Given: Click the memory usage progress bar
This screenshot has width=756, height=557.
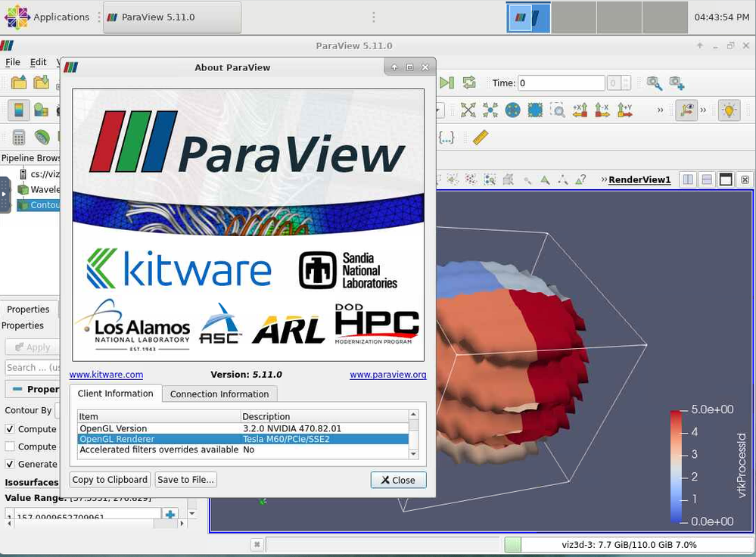Looking at the screenshot, I should (629, 545).
